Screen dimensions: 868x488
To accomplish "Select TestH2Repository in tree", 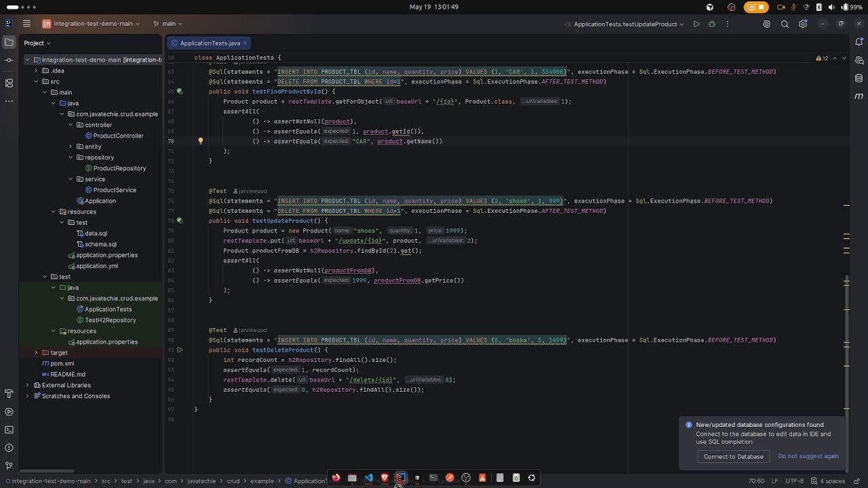I will (x=111, y=320).
